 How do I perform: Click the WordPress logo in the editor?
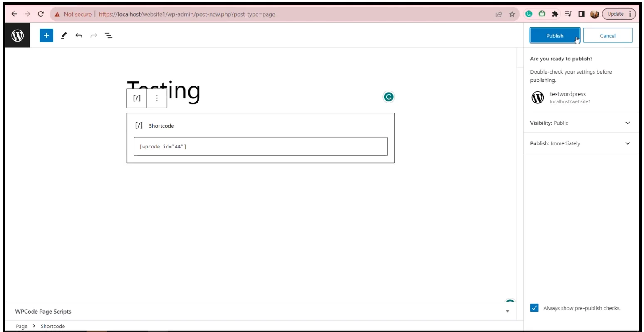click(x=17, y=36)
